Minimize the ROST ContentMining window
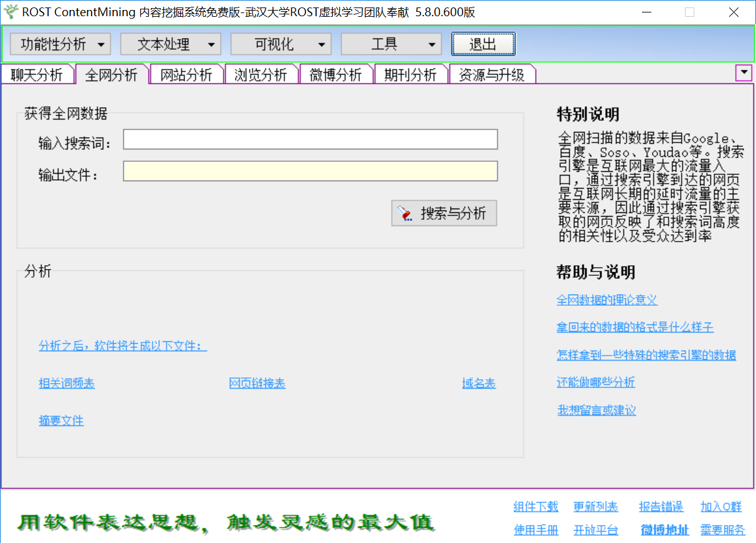Viewport: 756px width, 543px height. (647, 12)
